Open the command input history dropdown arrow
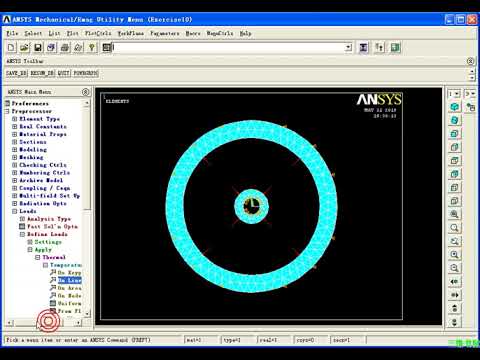 click(x=348, y=47)
